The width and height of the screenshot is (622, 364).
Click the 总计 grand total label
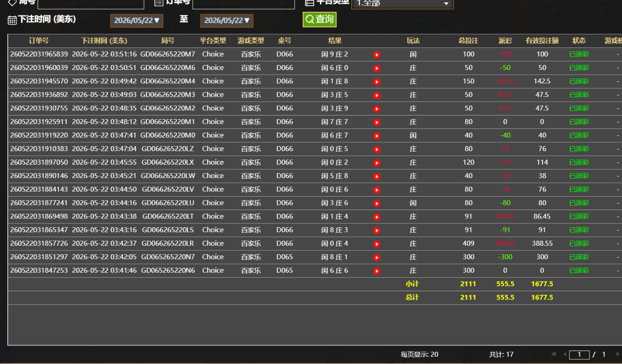coord(412,297)
